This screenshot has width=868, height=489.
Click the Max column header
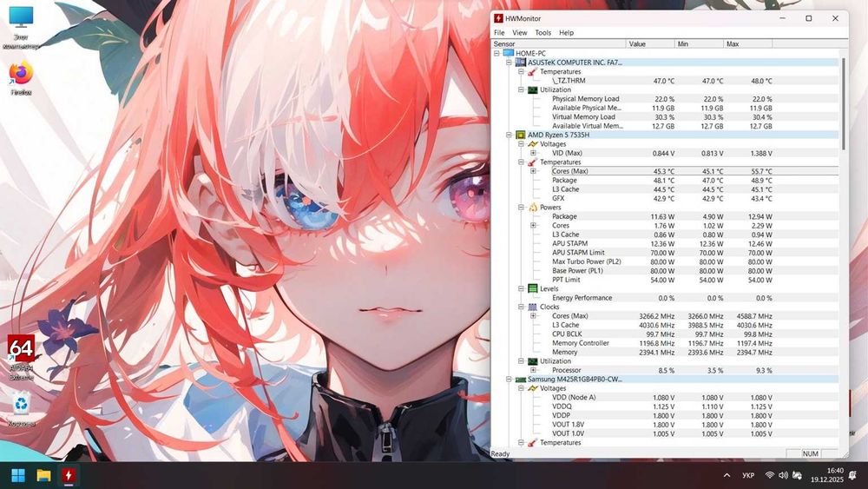point(748,43)
